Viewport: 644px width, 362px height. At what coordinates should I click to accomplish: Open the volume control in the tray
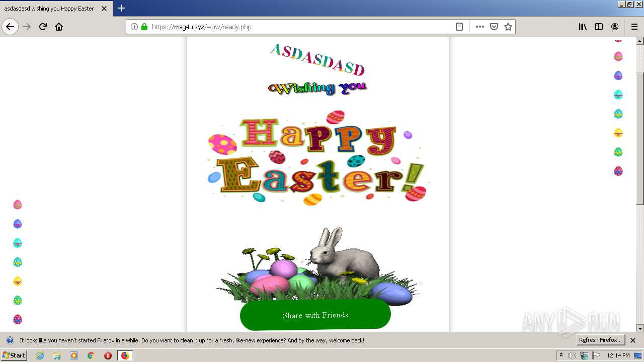pyautogui.click(x=572, y=355)
